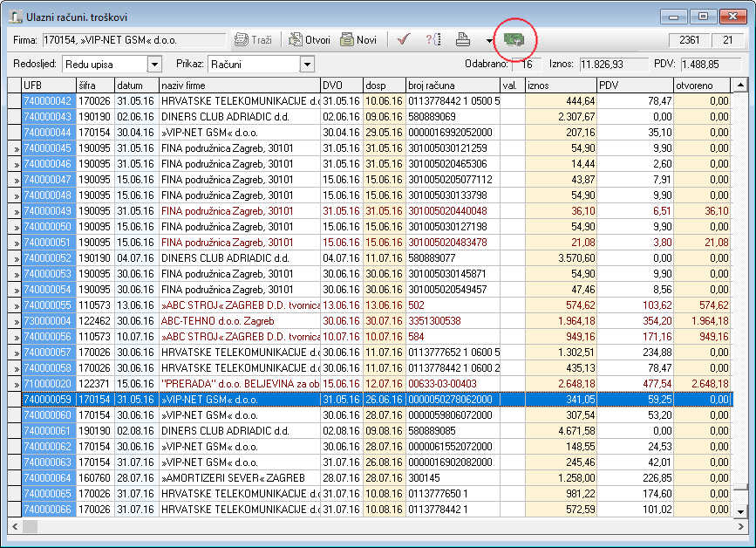The width and height of the screenshot is (756, 548).
Task: Select the ABC-TEHNO d.o.o. Zagreb row
Action: click(x=371, y=321)
